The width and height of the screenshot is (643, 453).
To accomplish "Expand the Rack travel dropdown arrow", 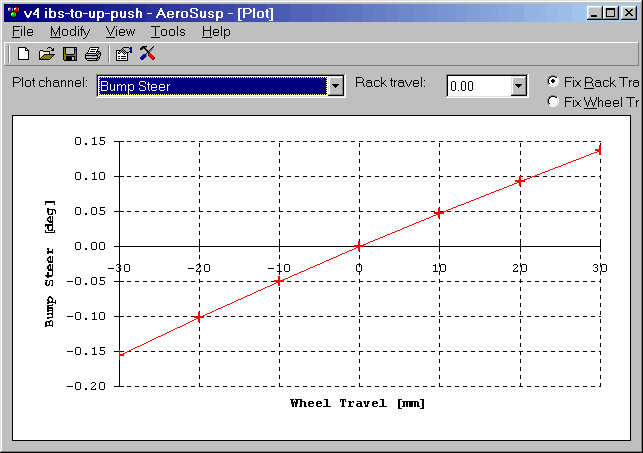I will pos(519,86).
